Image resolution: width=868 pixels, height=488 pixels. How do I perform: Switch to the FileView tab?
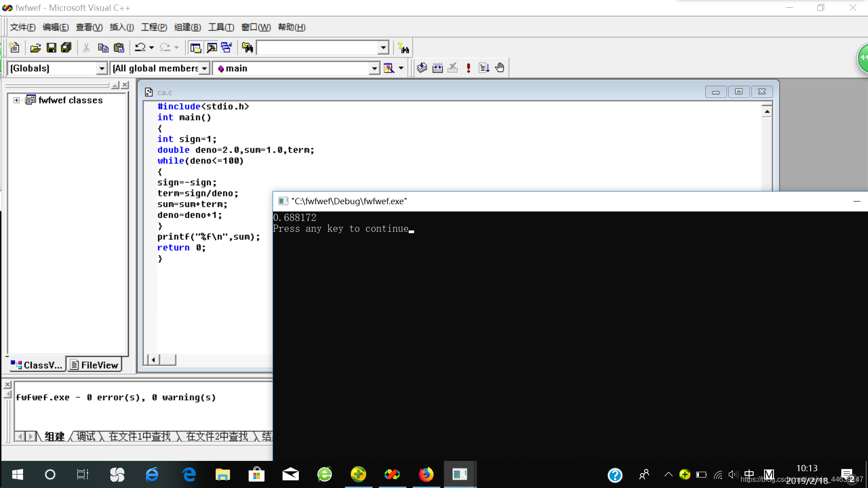(x=94, y=365)
